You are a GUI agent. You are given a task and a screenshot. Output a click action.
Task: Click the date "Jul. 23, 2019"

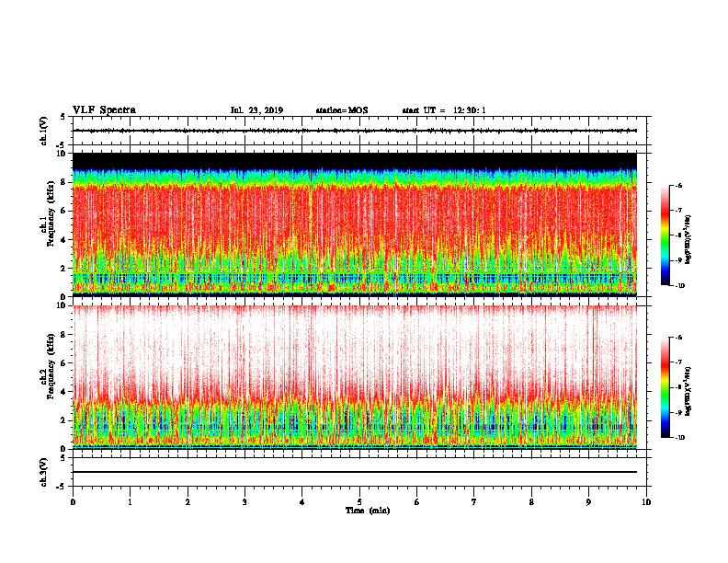256,110
